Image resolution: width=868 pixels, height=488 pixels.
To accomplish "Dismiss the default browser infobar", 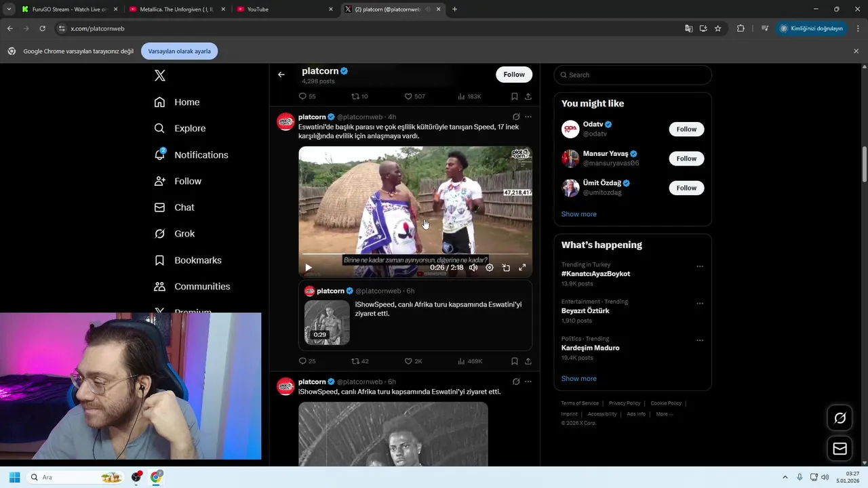I will point(856,52).
